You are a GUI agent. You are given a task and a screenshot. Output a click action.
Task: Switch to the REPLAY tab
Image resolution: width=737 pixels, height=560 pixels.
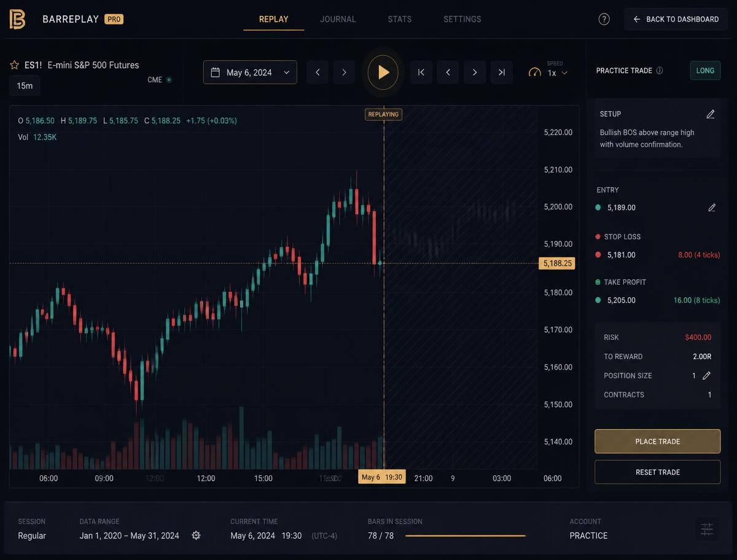point(274,19)
